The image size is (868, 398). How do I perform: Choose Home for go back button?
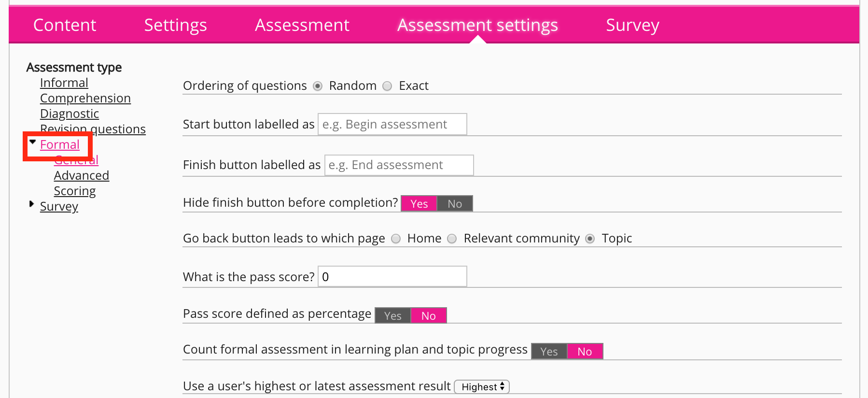pyautogui.click(x=396, y=239)
